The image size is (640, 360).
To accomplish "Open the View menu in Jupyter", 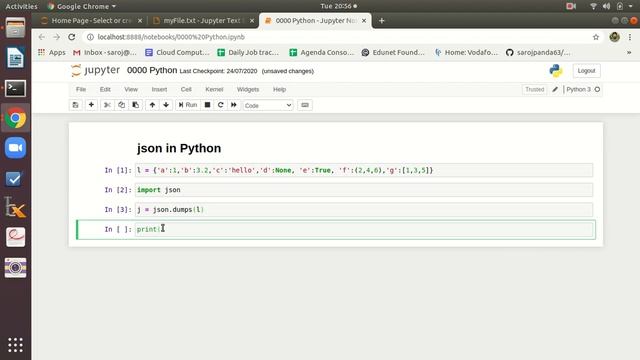I will (x=131, y=89).
